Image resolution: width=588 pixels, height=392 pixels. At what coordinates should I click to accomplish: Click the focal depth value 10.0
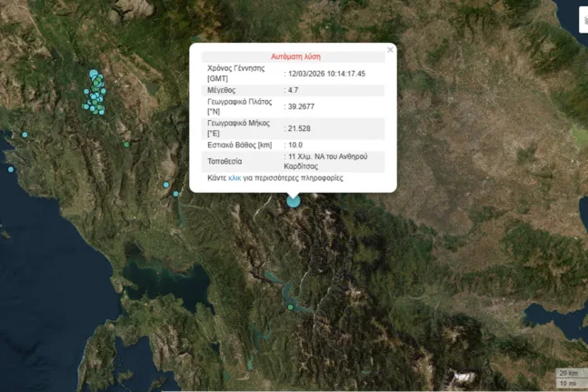tap(295, 145)
